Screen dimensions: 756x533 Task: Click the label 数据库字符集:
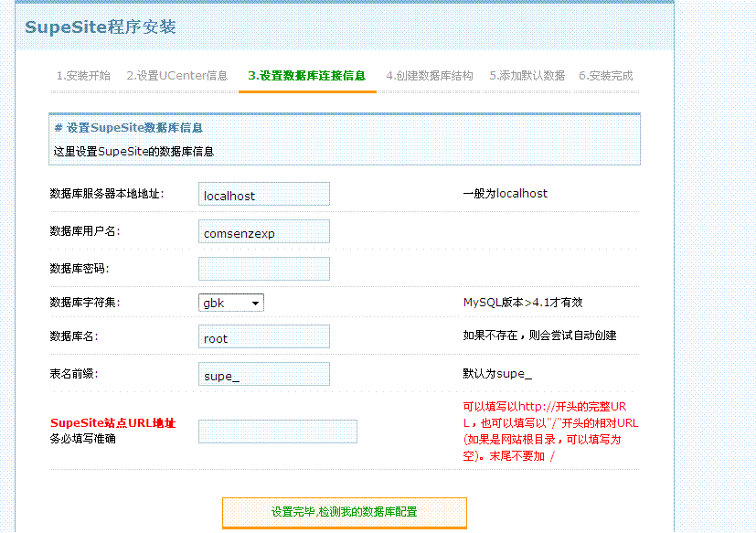tap(85, 303)
